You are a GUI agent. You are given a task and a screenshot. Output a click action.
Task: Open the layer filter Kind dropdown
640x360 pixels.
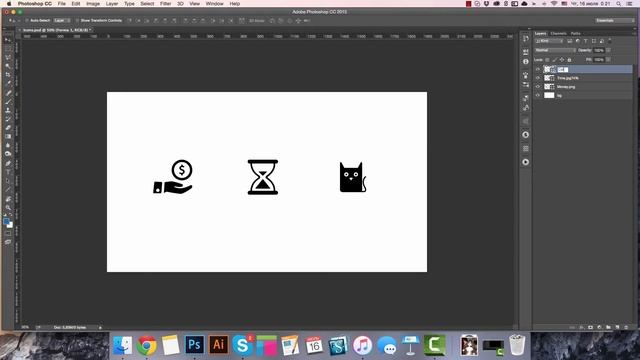click(x=549, y=41)
